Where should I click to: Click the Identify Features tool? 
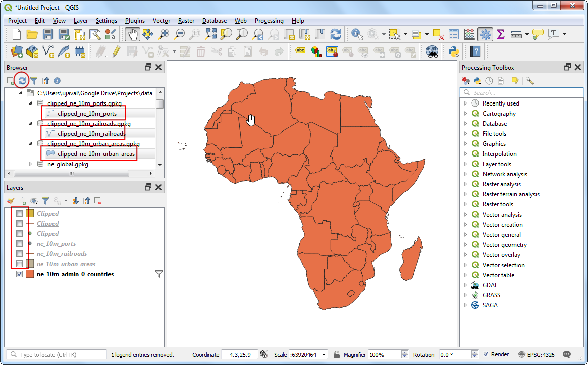click(357, 34)
